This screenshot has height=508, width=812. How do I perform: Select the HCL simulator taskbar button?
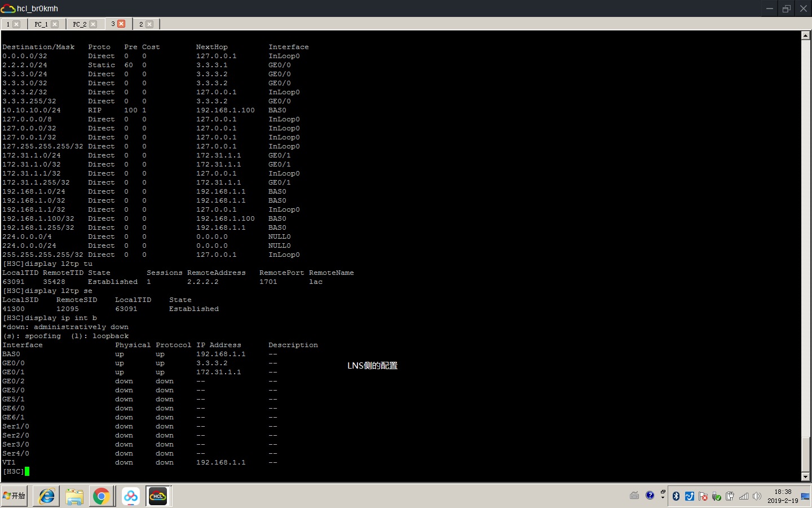158,496
